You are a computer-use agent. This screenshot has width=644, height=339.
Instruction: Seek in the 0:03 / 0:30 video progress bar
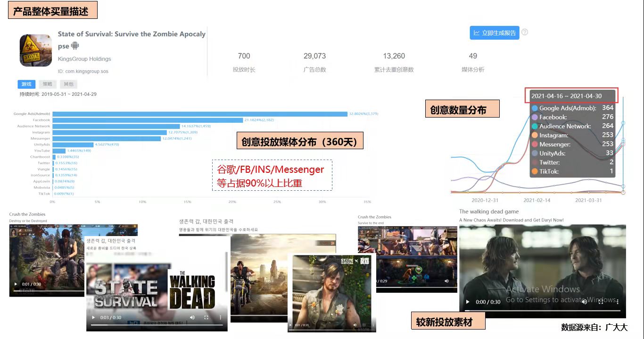157,325
